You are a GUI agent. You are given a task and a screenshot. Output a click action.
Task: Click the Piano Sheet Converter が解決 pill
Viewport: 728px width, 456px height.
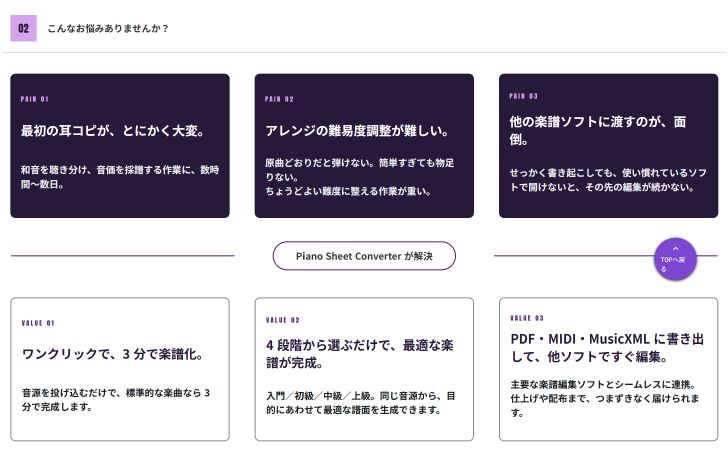pos(364,256)
